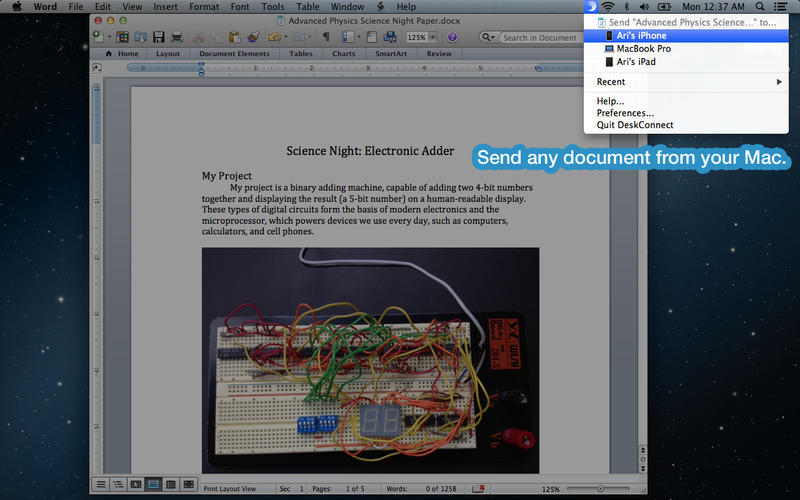800x500 pixels.
Task: Switch to Print Layout view button
Action: pyautogui.click(x=154, y=484)
